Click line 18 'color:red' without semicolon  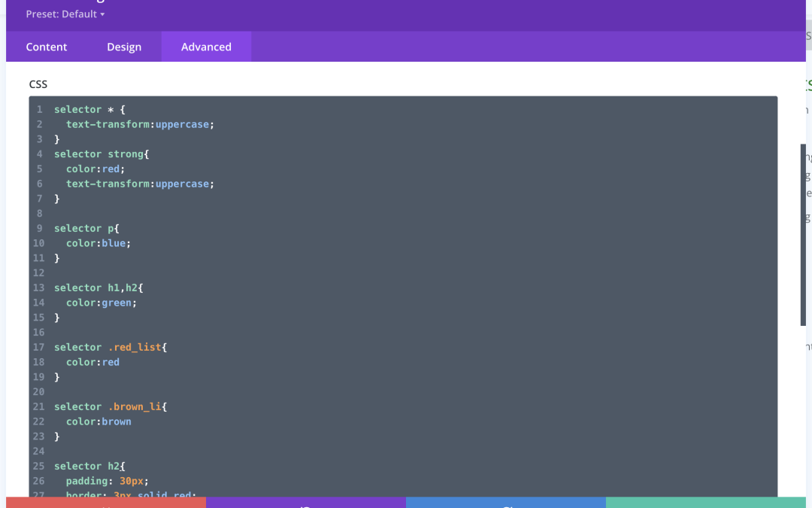pos(92,362)
